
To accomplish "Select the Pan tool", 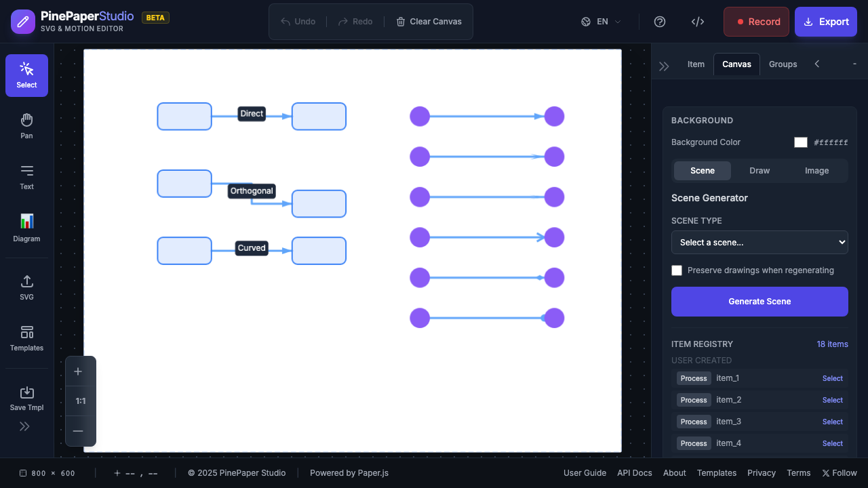I will coord(26,125).
